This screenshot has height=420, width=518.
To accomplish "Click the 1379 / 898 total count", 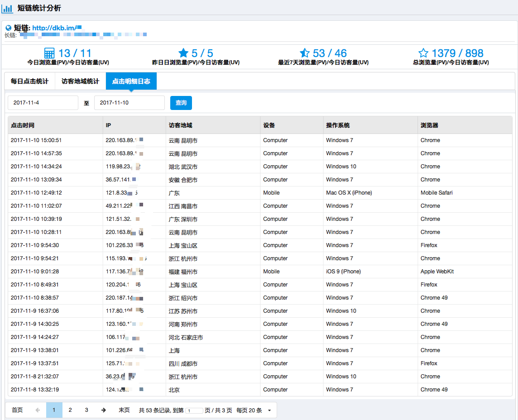I will (457, 53).
